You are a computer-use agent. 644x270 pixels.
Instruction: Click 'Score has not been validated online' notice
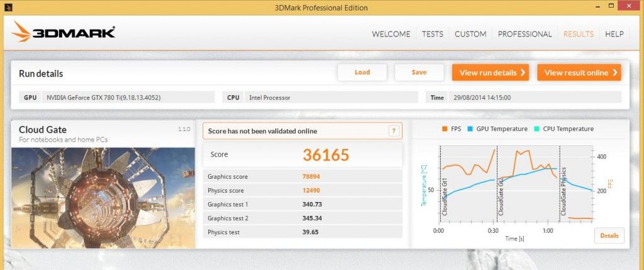(262, 131)
